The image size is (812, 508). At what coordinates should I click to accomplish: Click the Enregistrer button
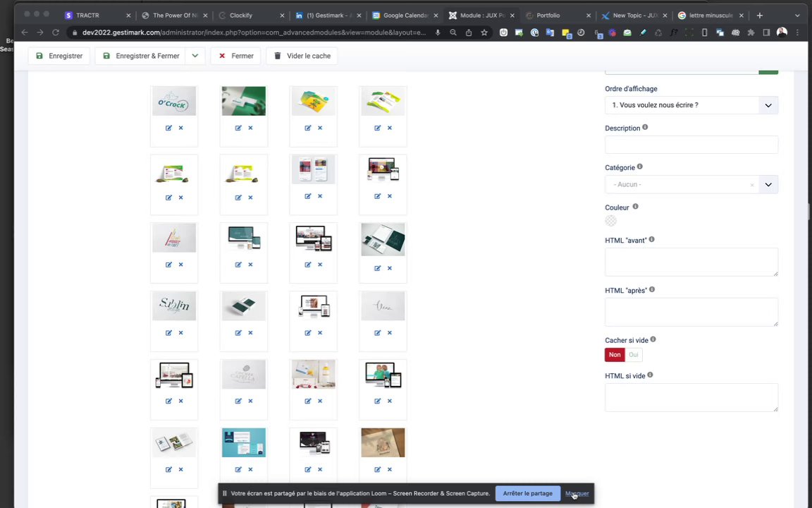(x=59, y=56)
